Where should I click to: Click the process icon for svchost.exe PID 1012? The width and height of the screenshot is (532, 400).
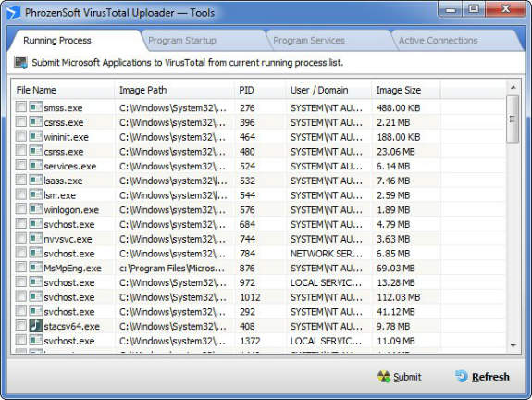pyautogui.click(x=36, y=296)
